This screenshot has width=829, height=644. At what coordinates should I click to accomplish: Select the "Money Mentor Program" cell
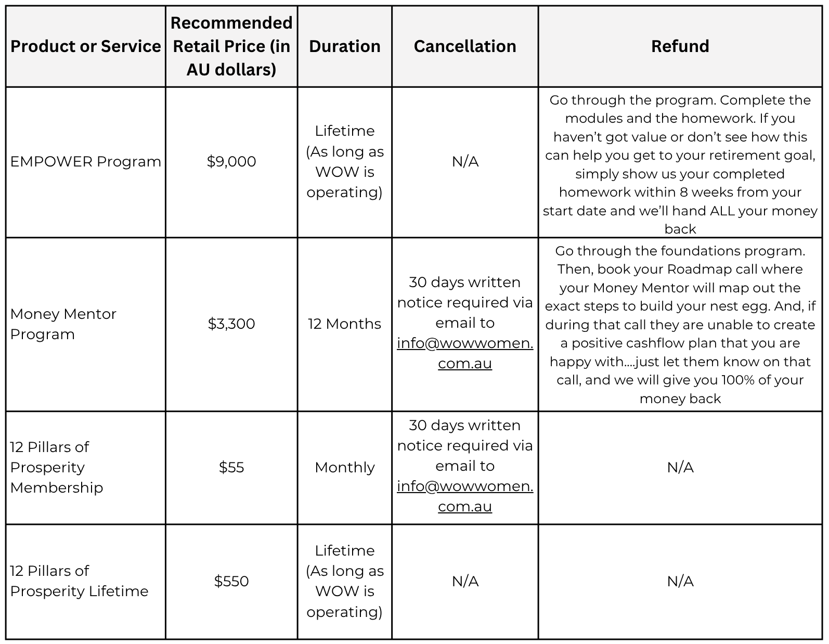(x=63, y=324)
